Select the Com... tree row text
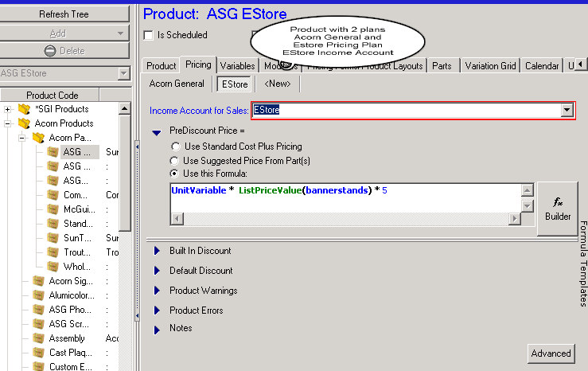The height and width of the screenshot is (371, 588). [x=76, y=195]
